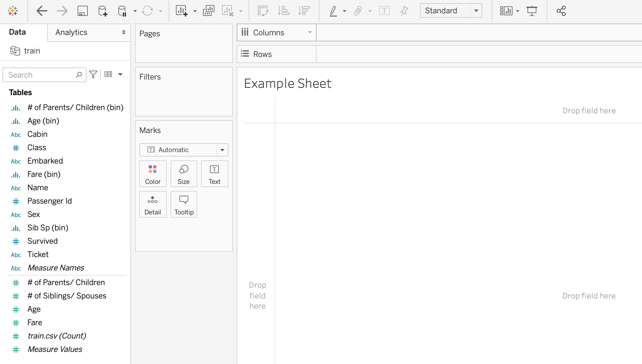
Task: Select the Measure Names field
Action: [56, 268]
